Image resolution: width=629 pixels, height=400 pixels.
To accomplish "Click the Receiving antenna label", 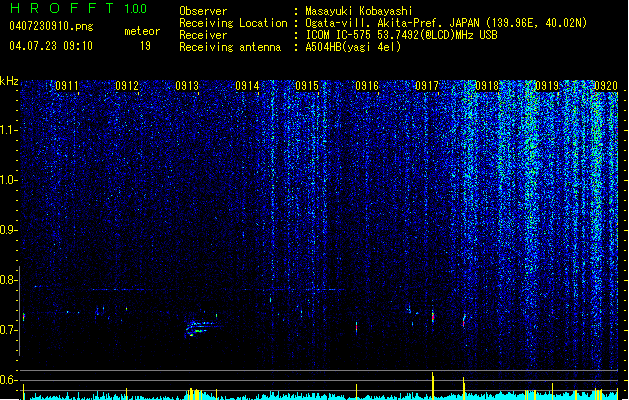I will tap(230, 47).
